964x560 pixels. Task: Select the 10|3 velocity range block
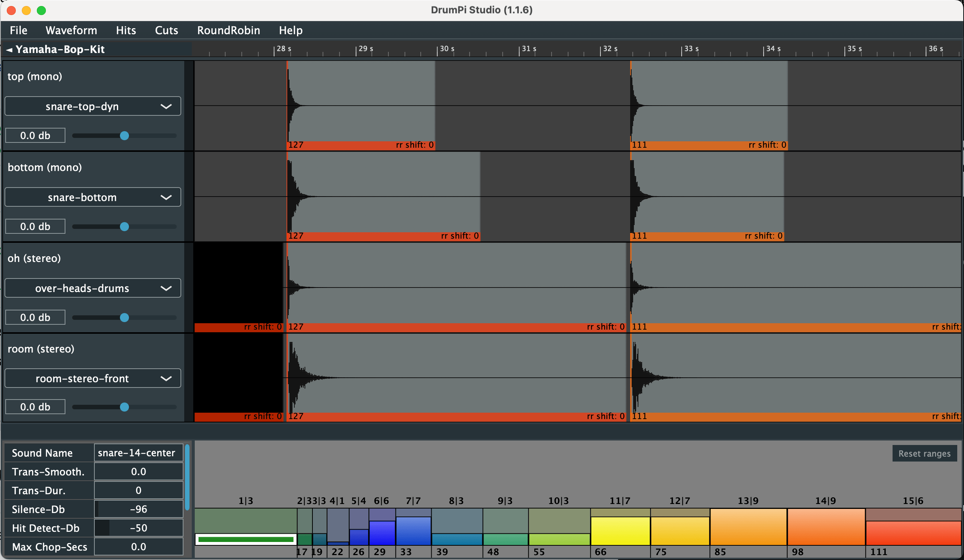click(x=559, y=527)
